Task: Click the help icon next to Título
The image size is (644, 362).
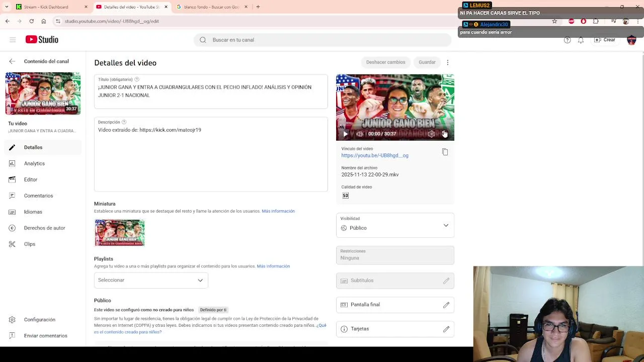Action: (x=137, y=79)
